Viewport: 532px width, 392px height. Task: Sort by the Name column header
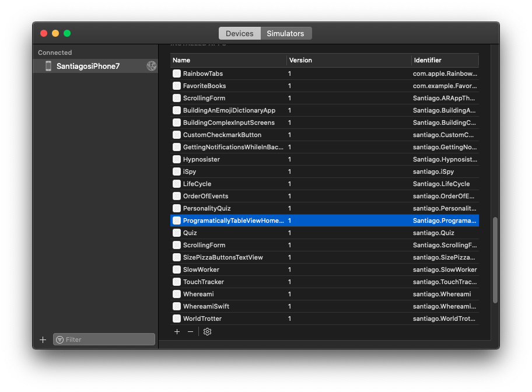point(228,60)
